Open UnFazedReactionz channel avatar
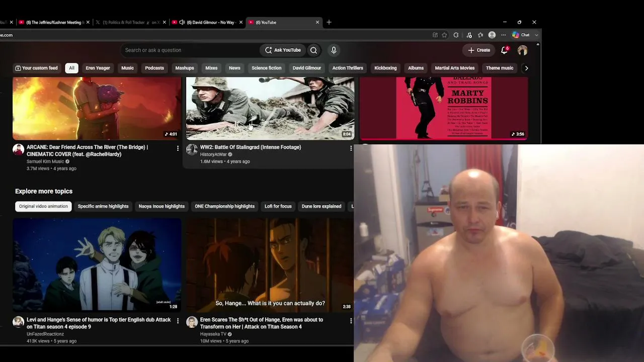The image size is (644, 362). [x=18, y=322]
